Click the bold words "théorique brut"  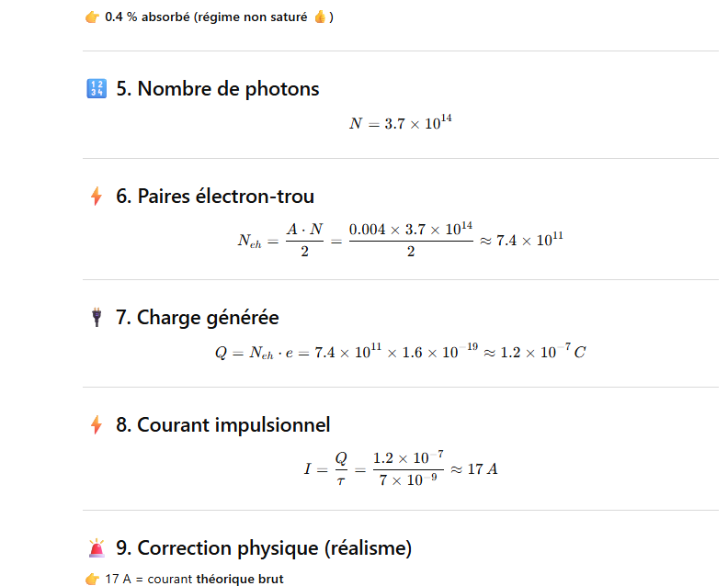point(240,580)
